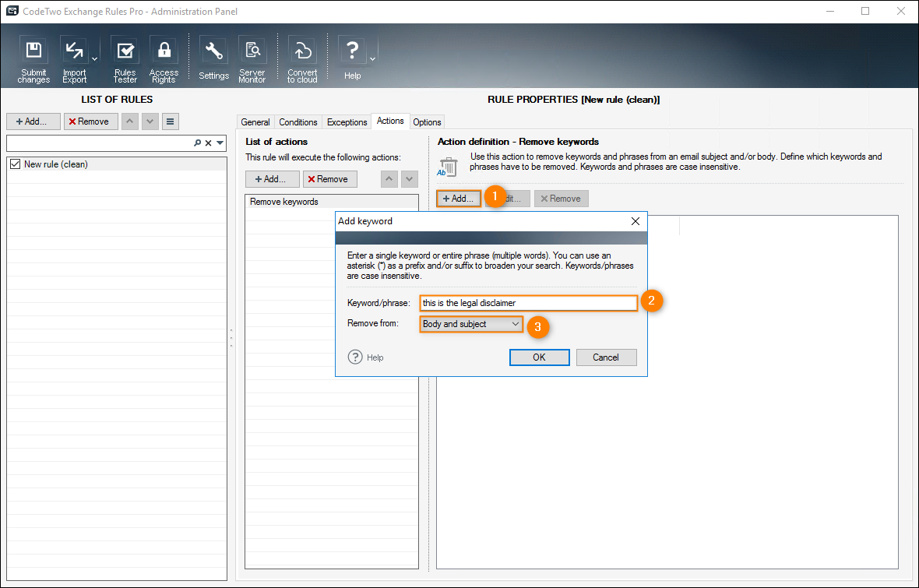The width and height of the screenshot is (919, 588).
Task: Click the magnifier search icon in rules filter
Action: 198,143
